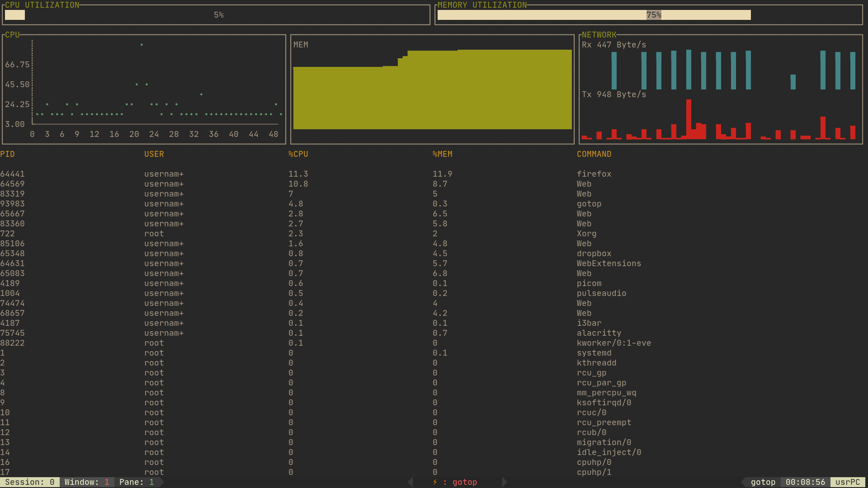Sort processes by the %MEM column header
Viewport: 868px width, 488px height.
(442, 154)
